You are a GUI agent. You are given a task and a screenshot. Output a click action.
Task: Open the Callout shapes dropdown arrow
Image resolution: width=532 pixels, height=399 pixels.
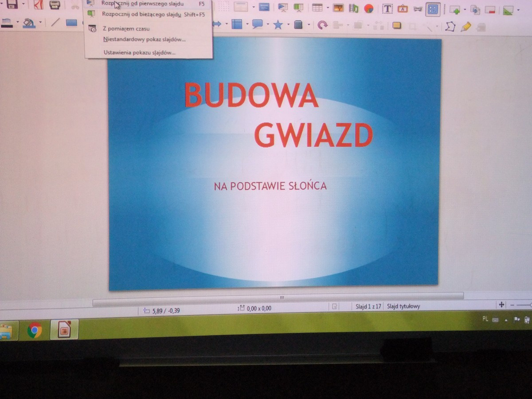click(267, 24)
